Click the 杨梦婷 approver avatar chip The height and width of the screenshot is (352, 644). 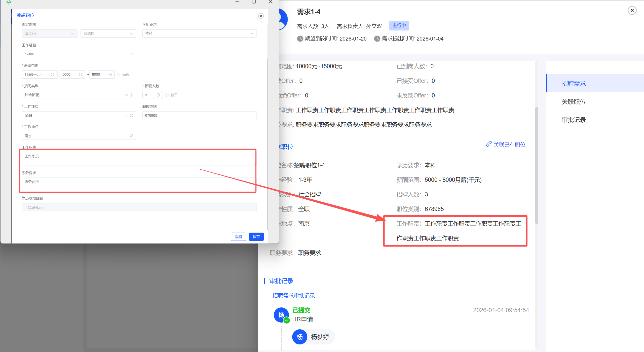pos(313,337)
